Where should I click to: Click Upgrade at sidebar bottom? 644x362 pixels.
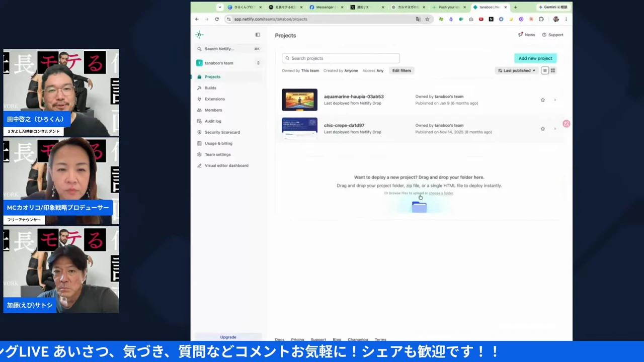(x=228, y=337)
